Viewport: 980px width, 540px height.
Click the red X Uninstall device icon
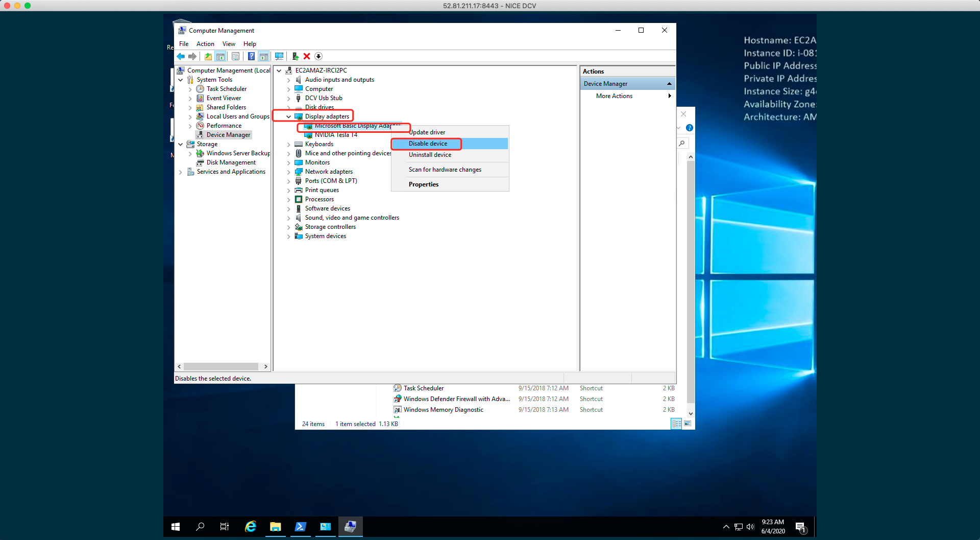coord(307,56)
